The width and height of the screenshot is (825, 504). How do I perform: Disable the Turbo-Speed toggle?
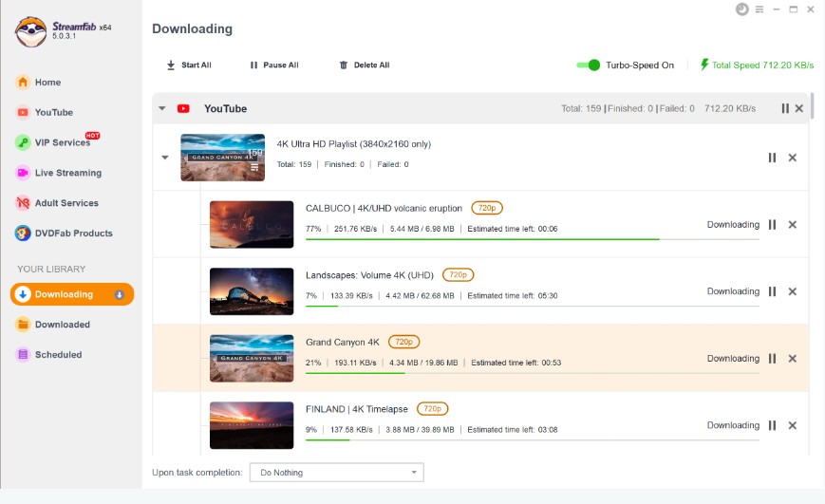tap(589, 65)
